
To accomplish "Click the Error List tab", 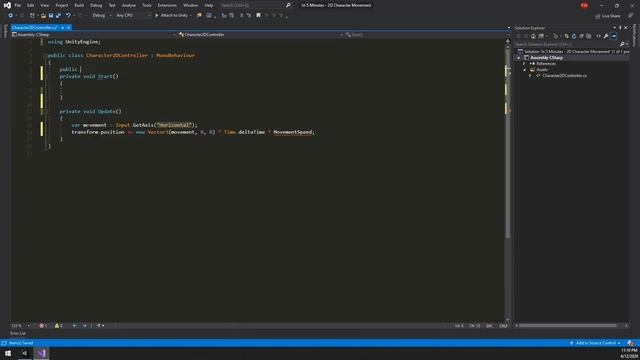I will (18, 333).
